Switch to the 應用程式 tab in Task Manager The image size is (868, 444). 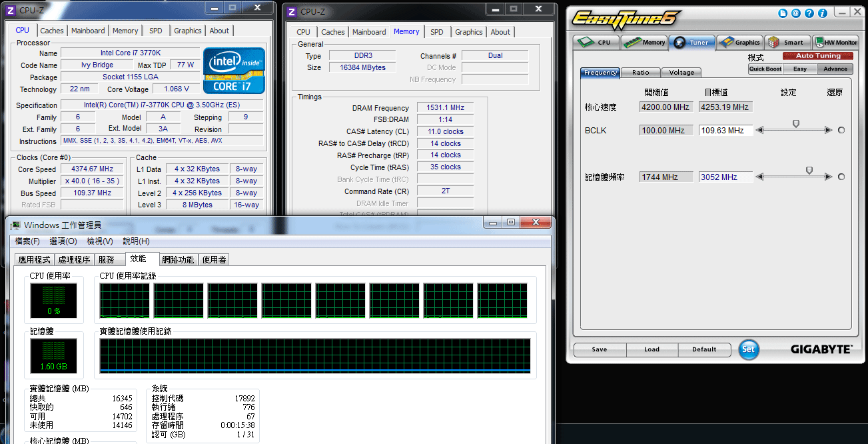pyautogui.click(x=35, y=260)
